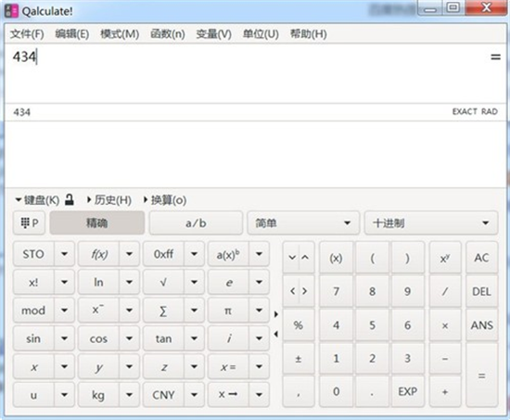The width and height of the screenshot is (510, 420).
Task: Collapse the 键盘(K) keypad expander
Action: 37,199
